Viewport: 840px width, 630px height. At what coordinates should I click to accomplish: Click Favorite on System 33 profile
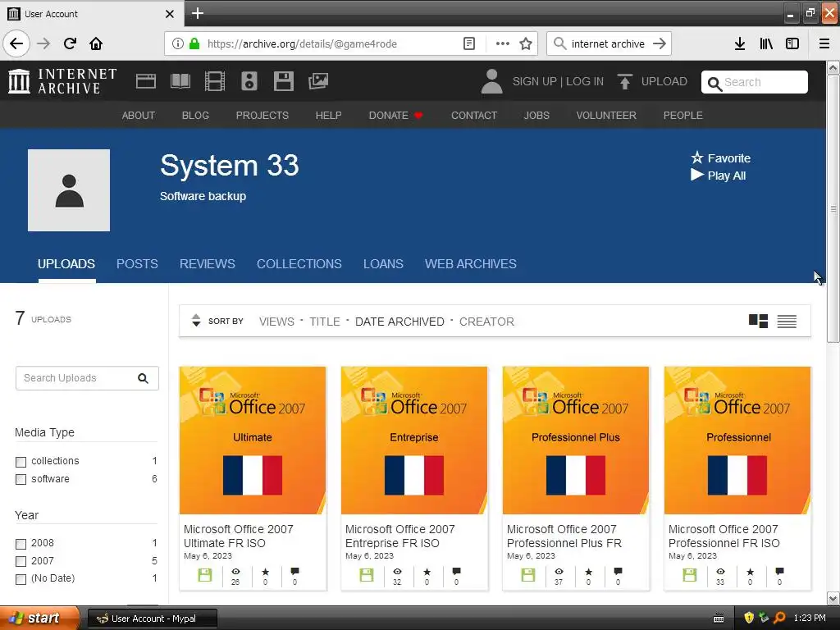coord(720,158)
